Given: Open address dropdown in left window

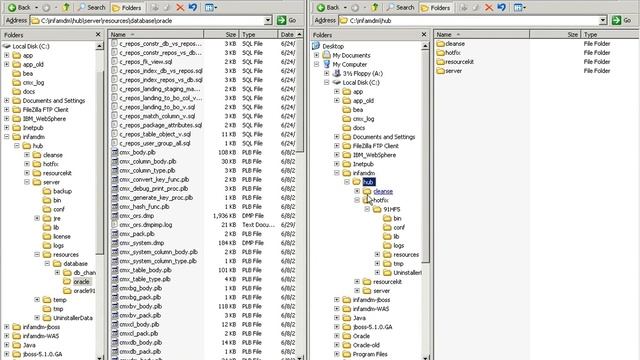Looking at the screenshot, I should [268, 20].
